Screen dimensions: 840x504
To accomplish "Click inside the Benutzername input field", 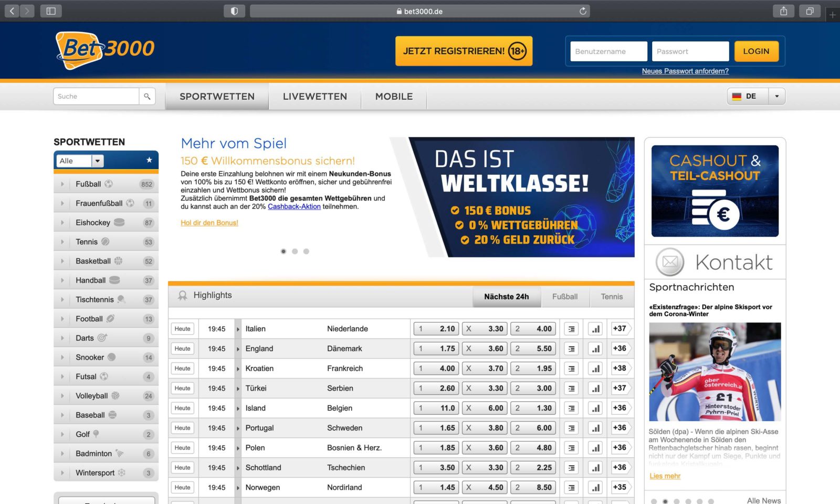I will coord(608,51).
